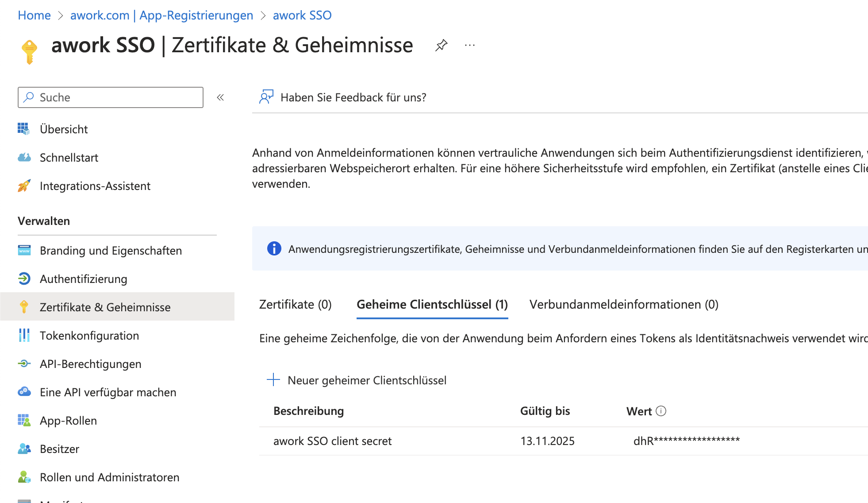Viewport: 868px width, 503px height.
Task: Click the plus icon for new secret
Action: pos(273,379)
